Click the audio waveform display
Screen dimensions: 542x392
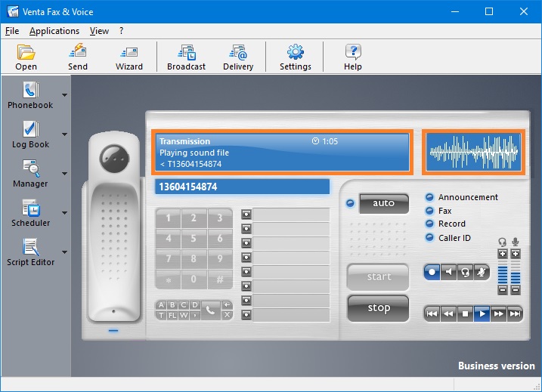click(473, 152)
